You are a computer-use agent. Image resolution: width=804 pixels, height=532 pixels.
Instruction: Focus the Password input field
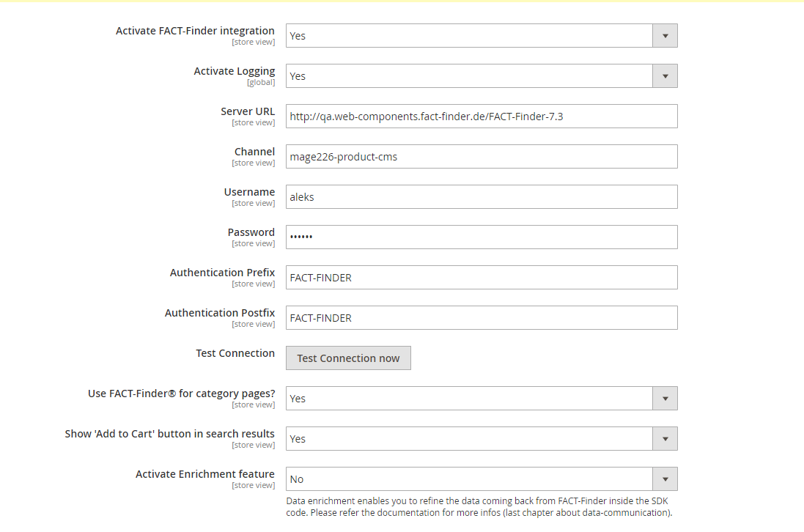pos(482,237)
